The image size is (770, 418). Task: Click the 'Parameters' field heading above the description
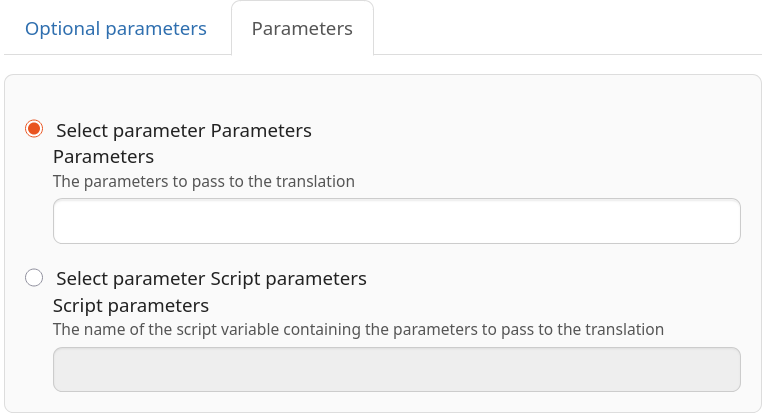tap(103, 157)
